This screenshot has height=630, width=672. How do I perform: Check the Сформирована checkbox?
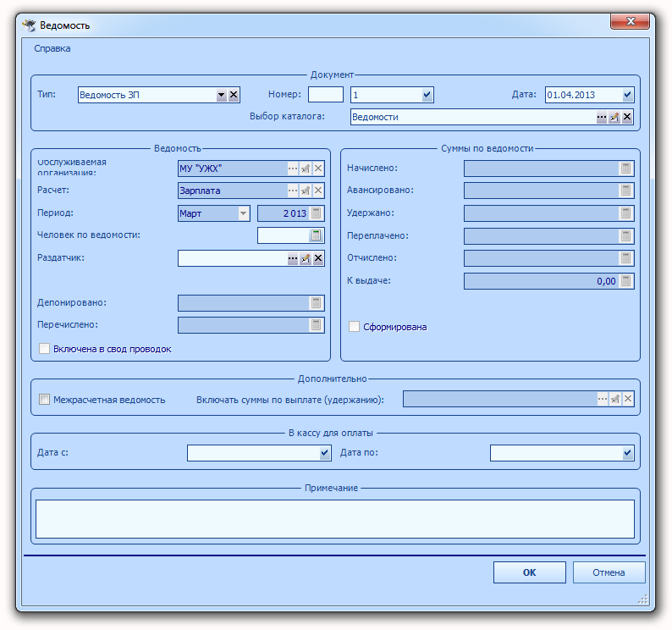pos(354,327)
